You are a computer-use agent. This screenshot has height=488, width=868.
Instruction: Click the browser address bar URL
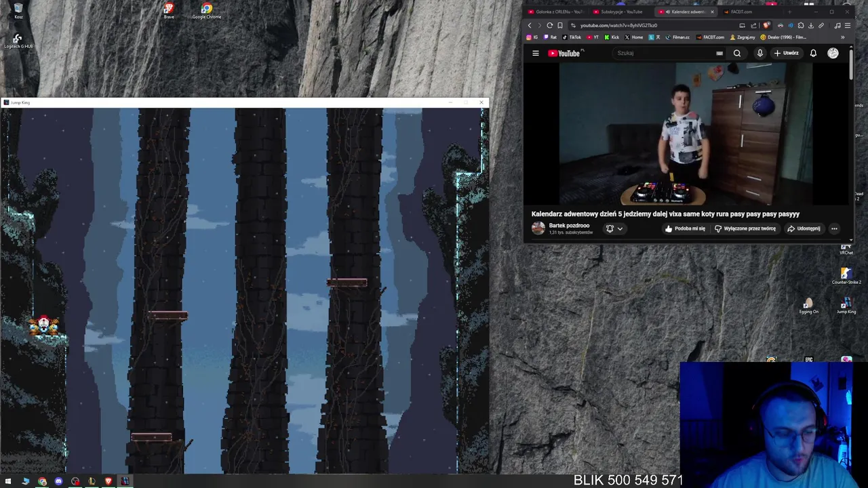618,26
